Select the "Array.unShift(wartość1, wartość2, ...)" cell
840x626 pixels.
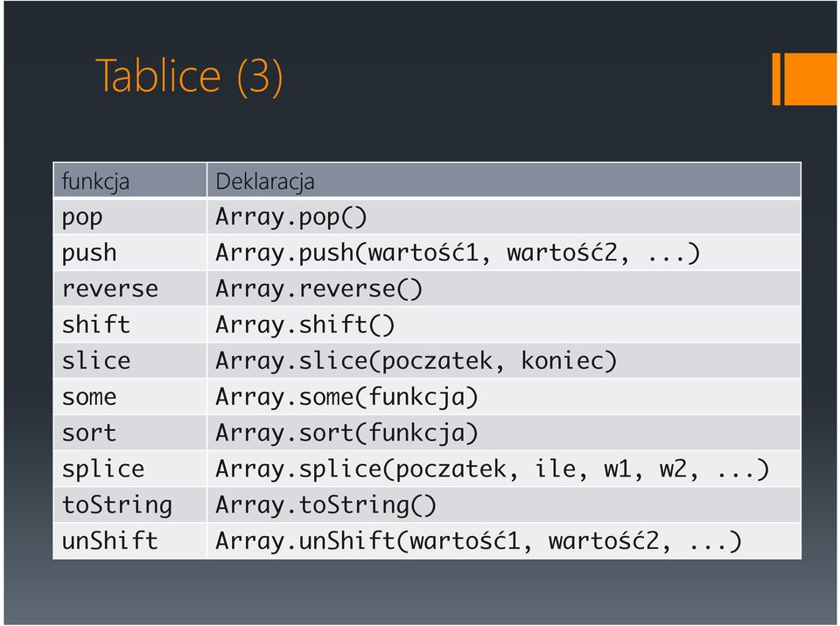pyautogui.click(x=504, y=541)
